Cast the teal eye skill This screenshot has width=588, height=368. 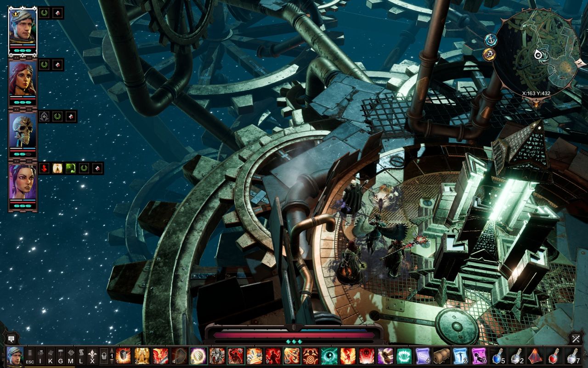329,356
